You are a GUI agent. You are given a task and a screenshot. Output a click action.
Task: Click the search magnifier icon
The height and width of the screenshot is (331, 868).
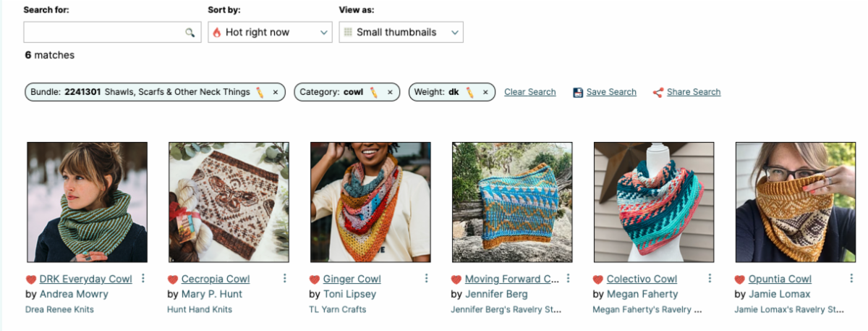pos(190,33)
